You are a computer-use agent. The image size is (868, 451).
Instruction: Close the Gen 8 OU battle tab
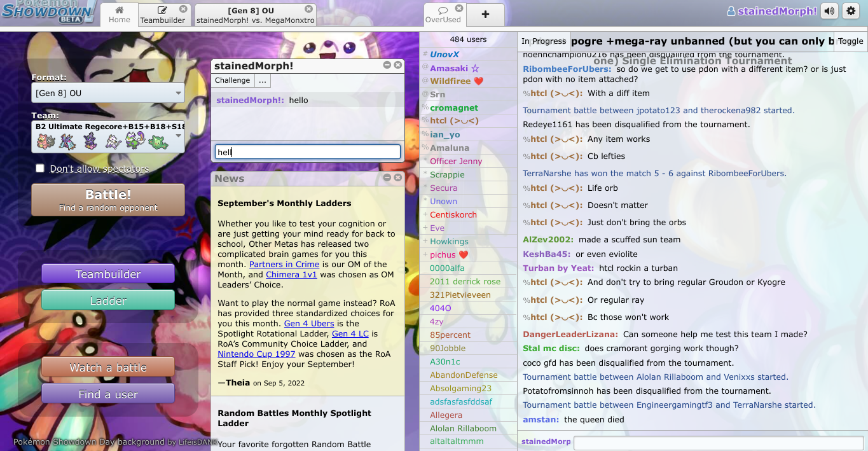tap(308, 9)
